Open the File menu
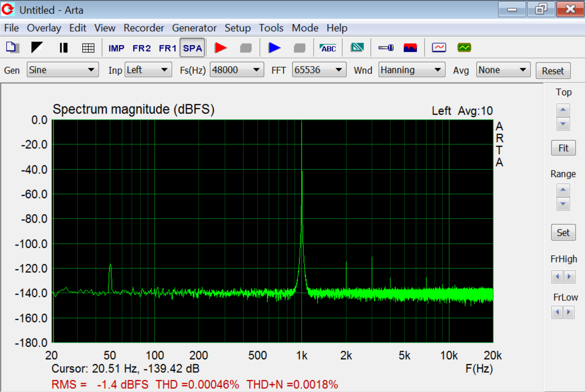Image resolution: width=585 pixels, height=392 pixels. [11, 28]
